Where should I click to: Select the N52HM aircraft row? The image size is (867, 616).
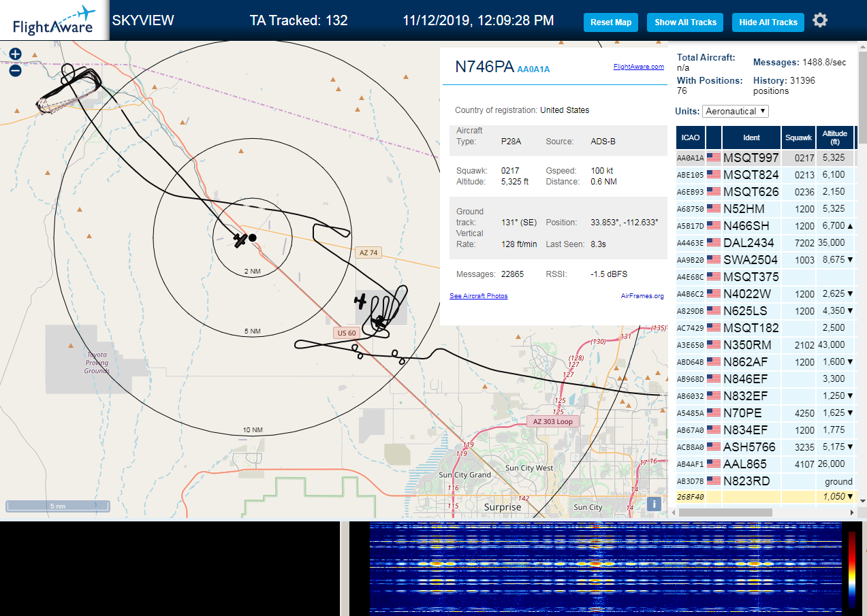tap(766, 209)
